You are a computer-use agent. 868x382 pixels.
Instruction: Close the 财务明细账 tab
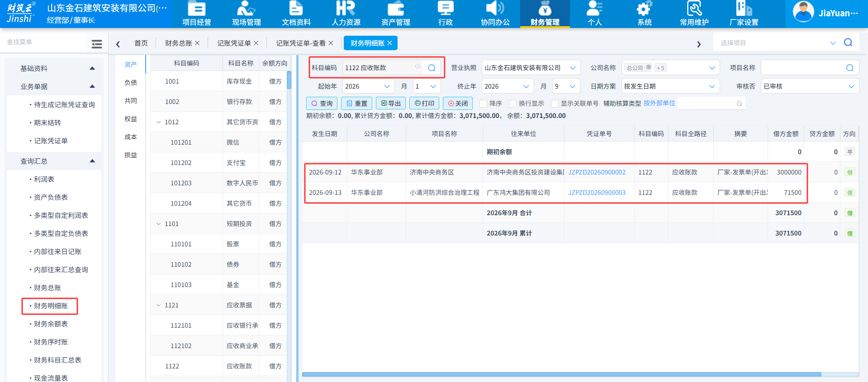pos(389,43)
